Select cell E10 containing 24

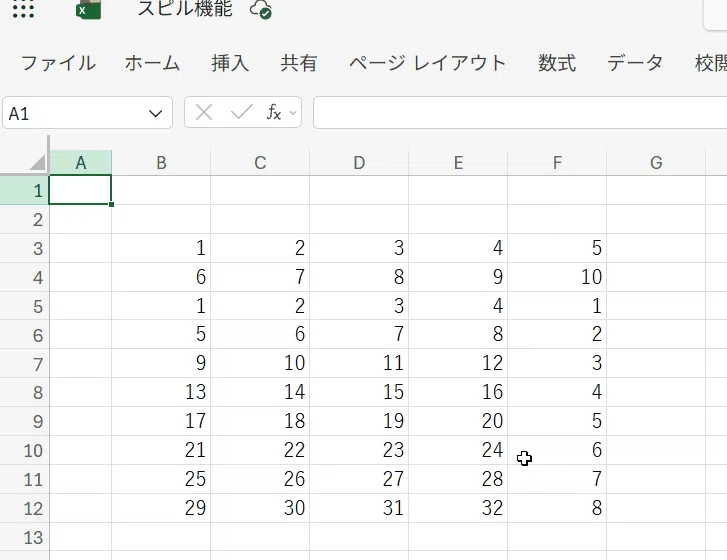click(x=458, y=450)
